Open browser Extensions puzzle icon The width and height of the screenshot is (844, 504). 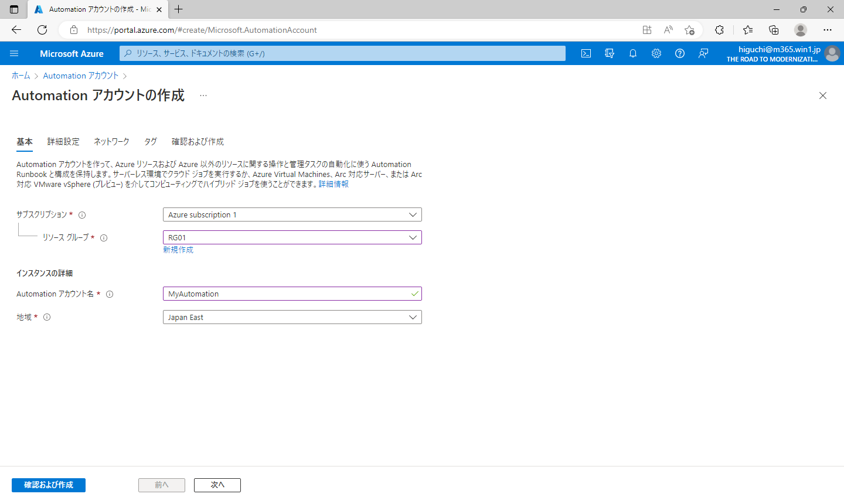720,30
